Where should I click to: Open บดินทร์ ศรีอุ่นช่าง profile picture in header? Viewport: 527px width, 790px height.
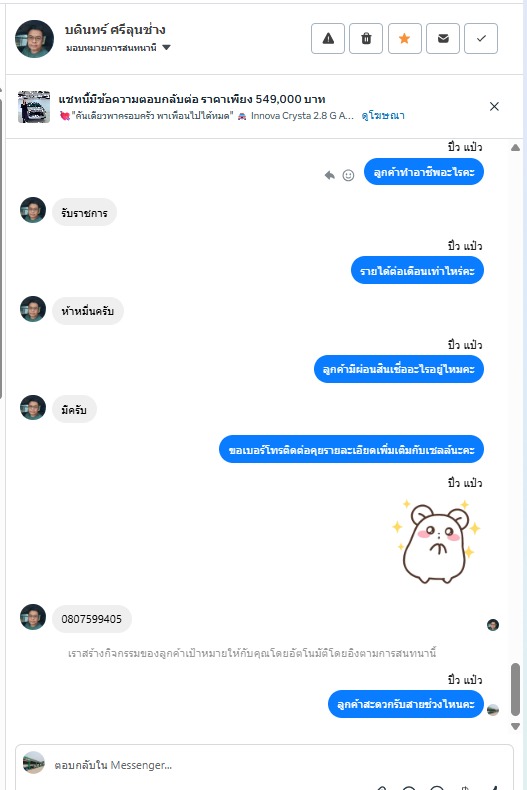pyautogui.click(x=34, y=39)
